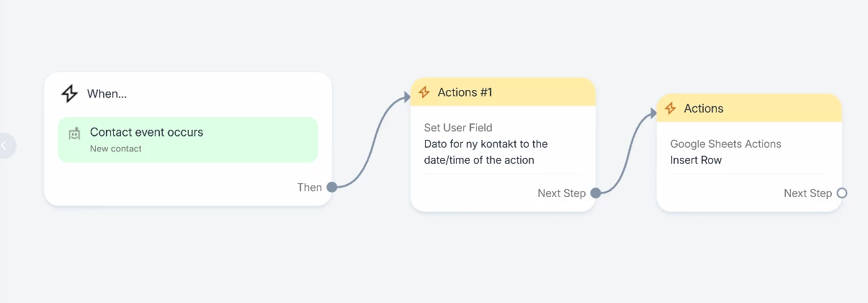This screenshot has height=303, width=868.
Task: Click the New contact subtitle text
Action: click(x=116, y=149)
